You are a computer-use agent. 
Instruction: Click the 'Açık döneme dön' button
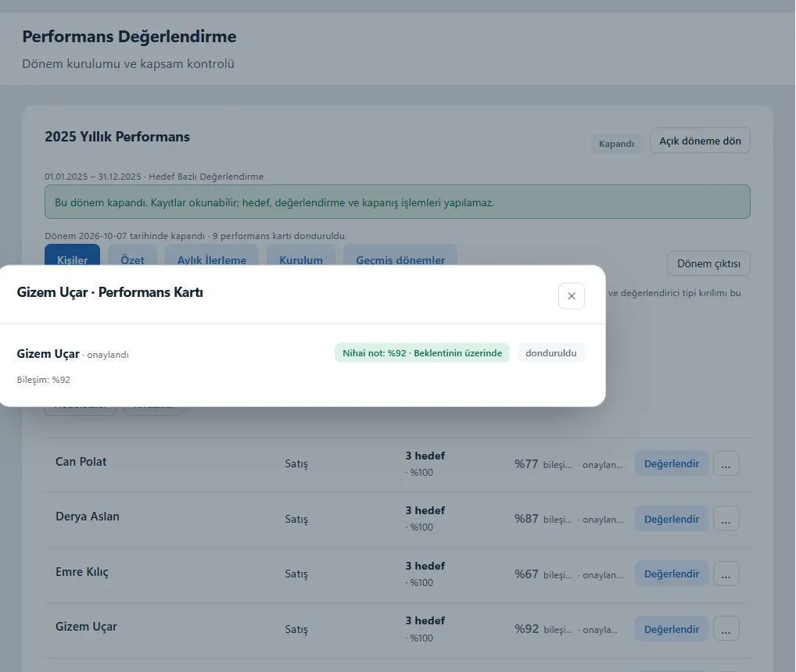tap(700, 141)
